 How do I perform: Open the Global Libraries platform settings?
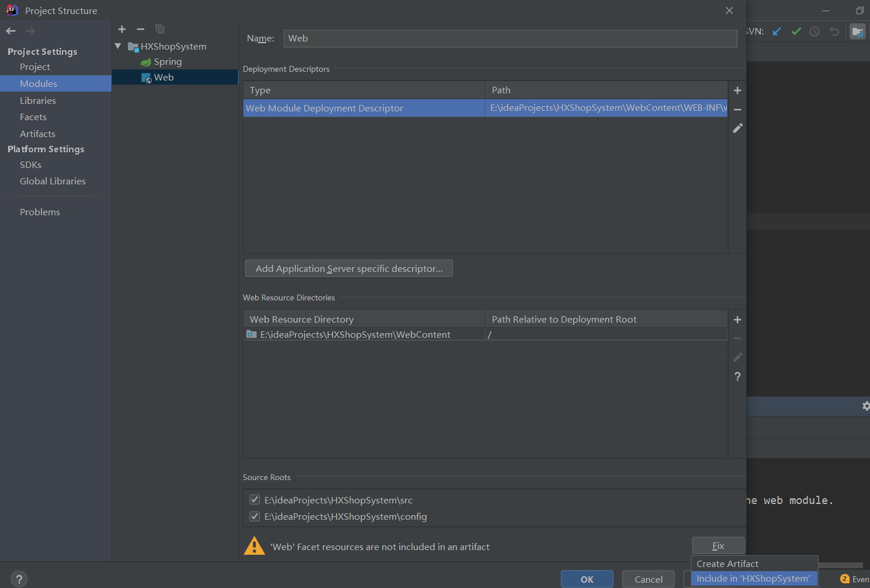pos(53,181)
